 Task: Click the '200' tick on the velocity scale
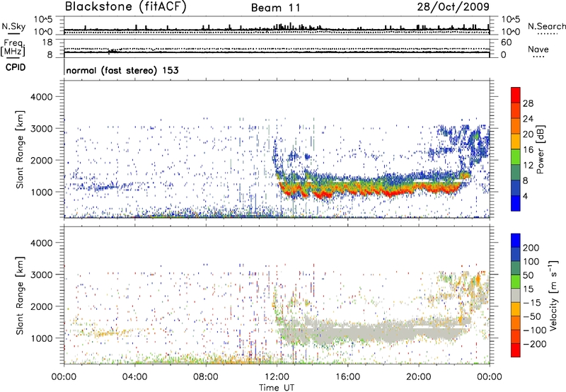click(531, 248)
